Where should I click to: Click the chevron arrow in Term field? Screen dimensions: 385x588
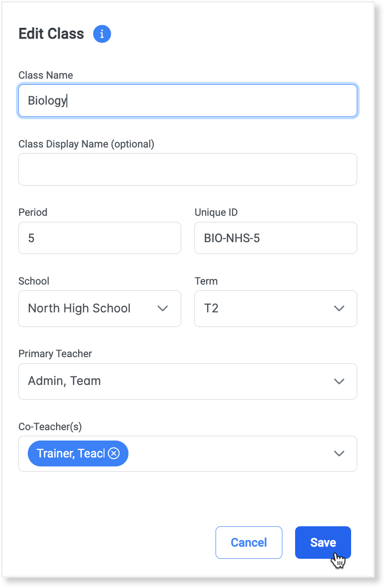pos(339,309)
